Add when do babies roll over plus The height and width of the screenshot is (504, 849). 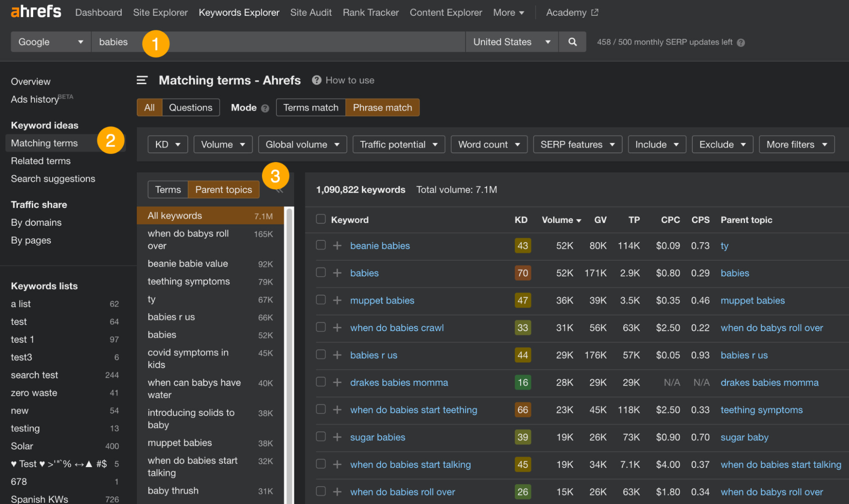pyautogui.click(x=337, y=492)
